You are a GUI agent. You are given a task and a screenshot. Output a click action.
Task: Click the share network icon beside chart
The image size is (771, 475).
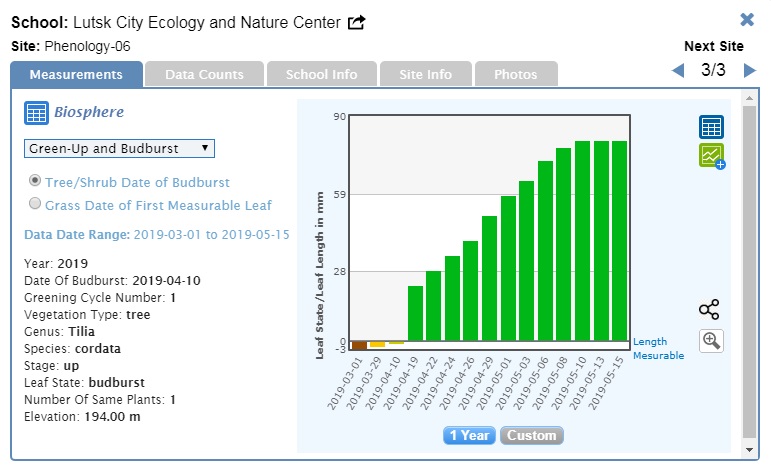pyautogui.click(x=709, y=310)
